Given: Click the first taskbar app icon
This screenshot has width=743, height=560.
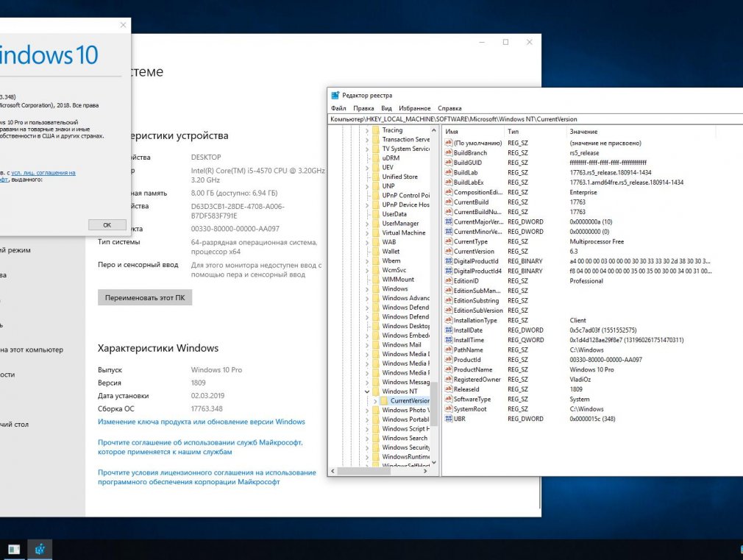Looking at the screenshot, I should tap(14, 550).
